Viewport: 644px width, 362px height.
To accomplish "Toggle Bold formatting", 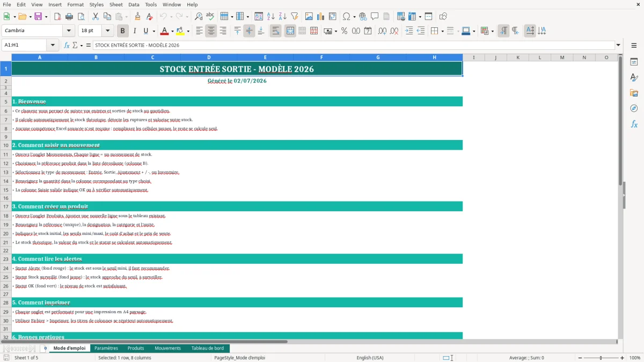I will coord(123,31).
